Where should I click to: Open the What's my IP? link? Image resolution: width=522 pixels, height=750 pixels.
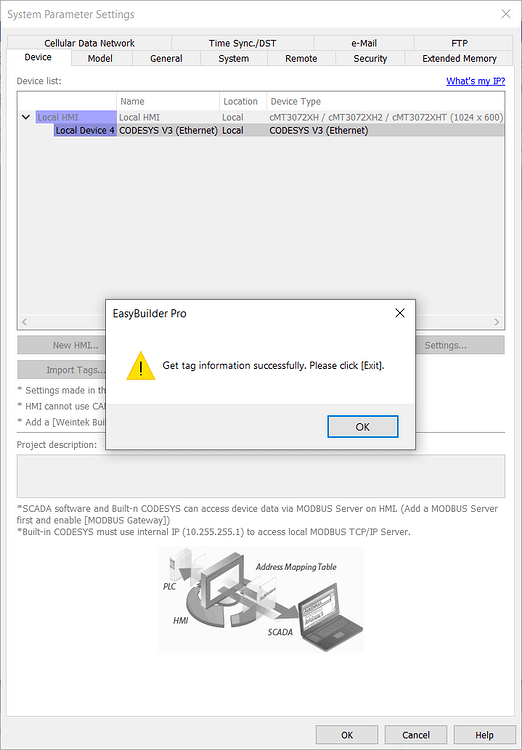(476, 81)
